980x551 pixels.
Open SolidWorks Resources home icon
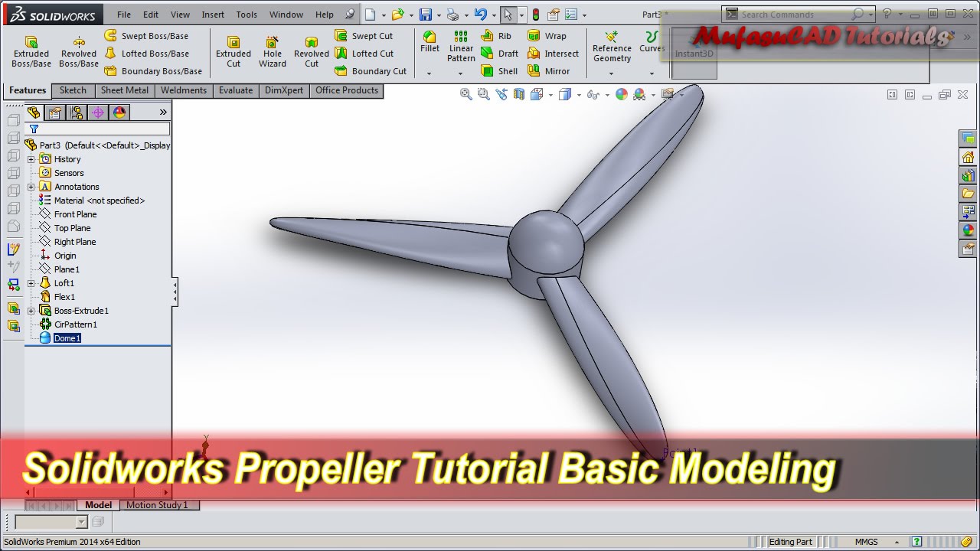click(968, 157)
